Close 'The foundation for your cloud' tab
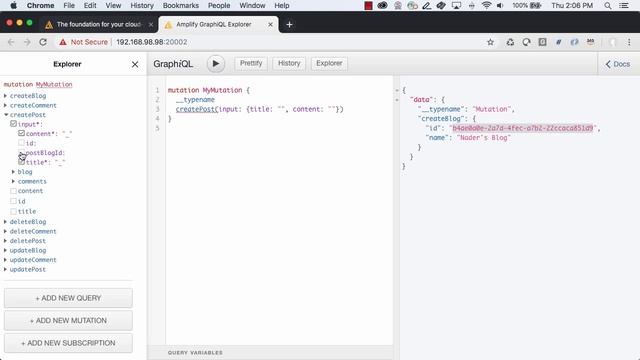The image size is (640, 360). [151, 24]
